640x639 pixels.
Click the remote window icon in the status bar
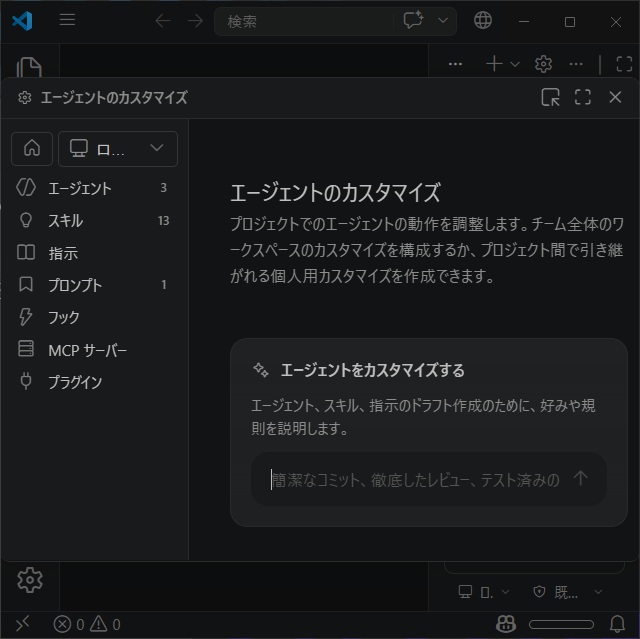(22, 624)
